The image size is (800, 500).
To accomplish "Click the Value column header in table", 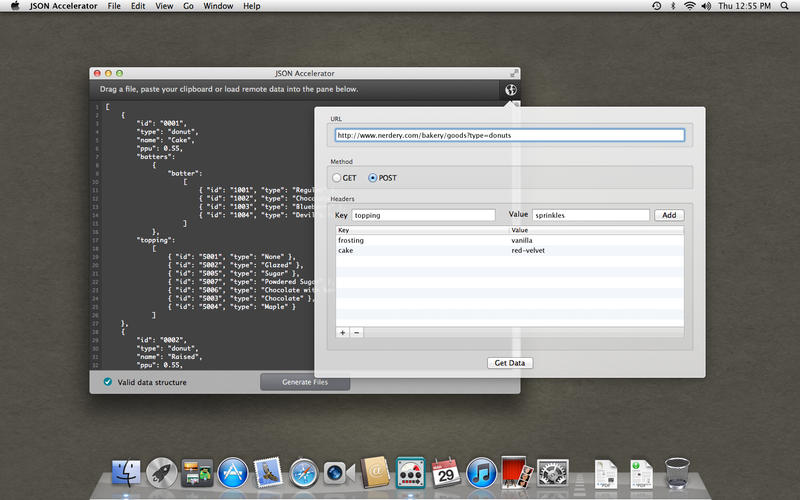I will 596,230.
